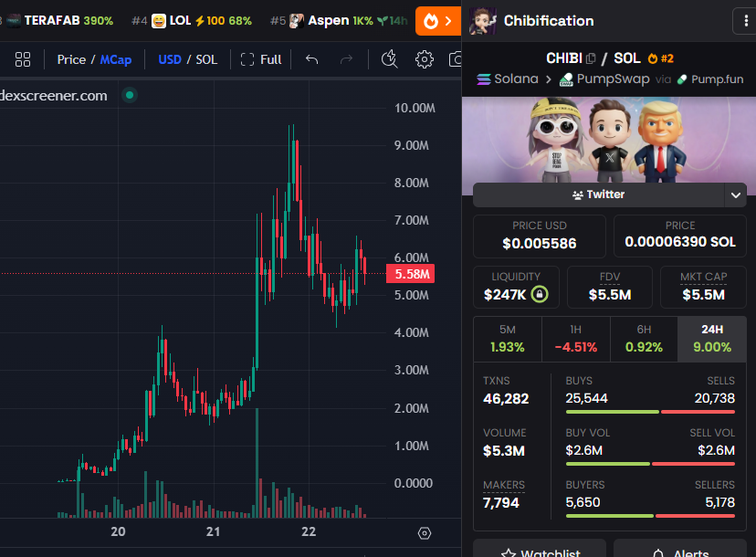Screen dimensions: 756x557
Task: Click the SELLERS 5,178 value
Action: pyautogui.click(x=719, y=502)
